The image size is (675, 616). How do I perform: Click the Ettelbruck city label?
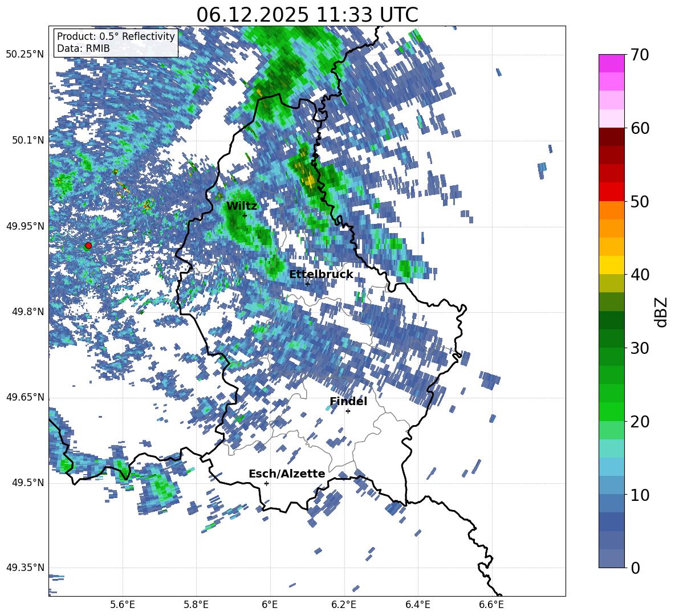(321, 275)
